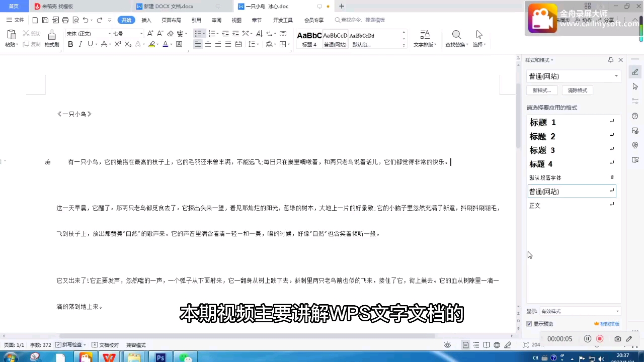
Task: Click the 新样式... button
Action: pyautogui.click(x=542, y=90)
